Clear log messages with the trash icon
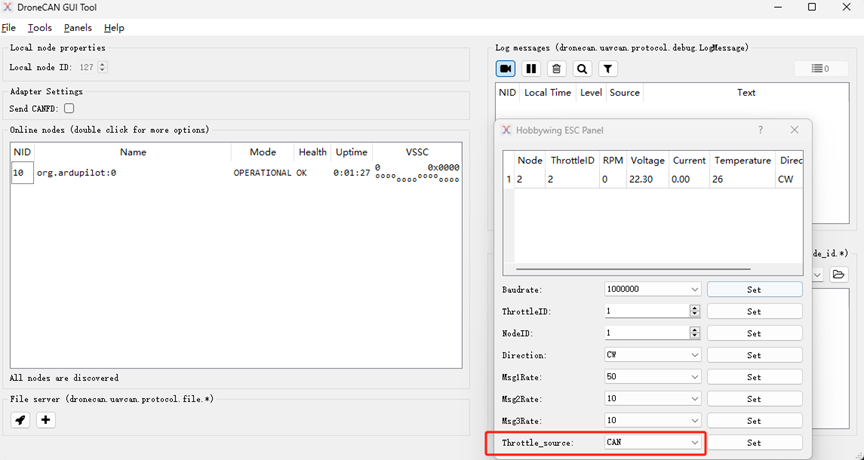864x460 pixels. click(557, 68)
